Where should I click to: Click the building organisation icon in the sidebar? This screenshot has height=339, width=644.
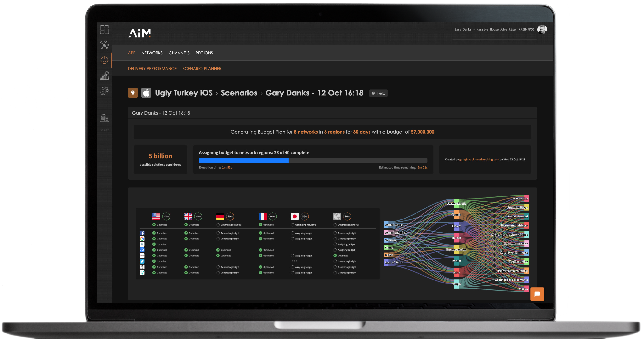pos(105,118)
